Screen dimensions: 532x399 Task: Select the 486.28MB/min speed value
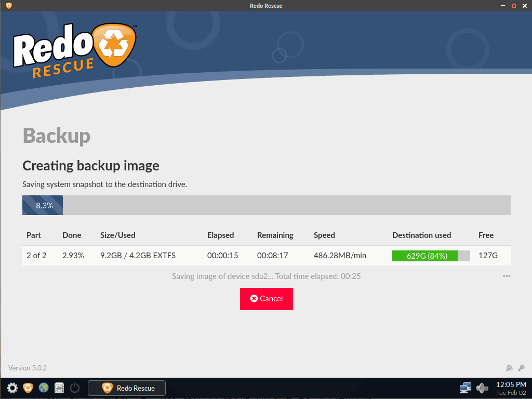point(340,256)
